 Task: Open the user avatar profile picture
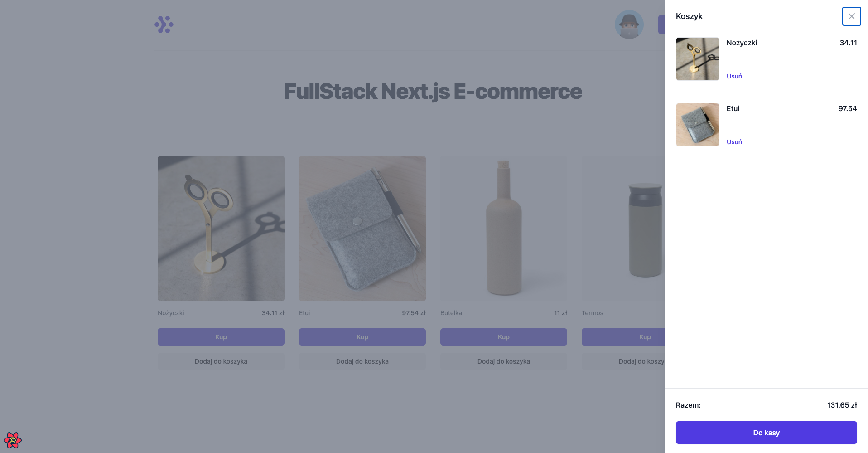pos(629,24)
